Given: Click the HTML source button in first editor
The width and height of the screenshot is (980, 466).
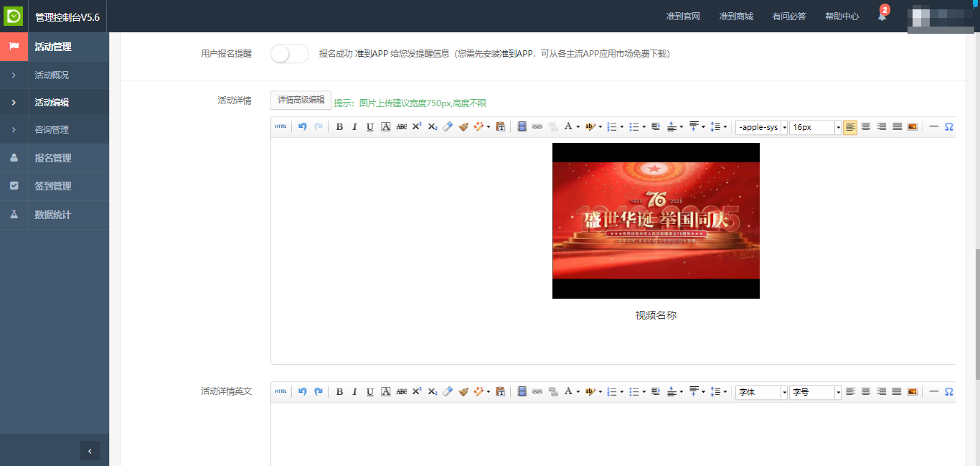Looking at the screenshot, I should [x=281, y=127].
